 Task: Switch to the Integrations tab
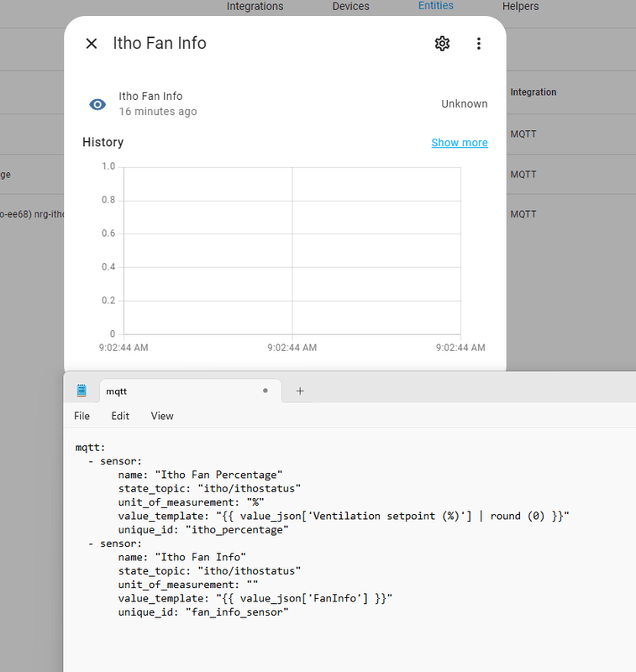tap(255, 7)
